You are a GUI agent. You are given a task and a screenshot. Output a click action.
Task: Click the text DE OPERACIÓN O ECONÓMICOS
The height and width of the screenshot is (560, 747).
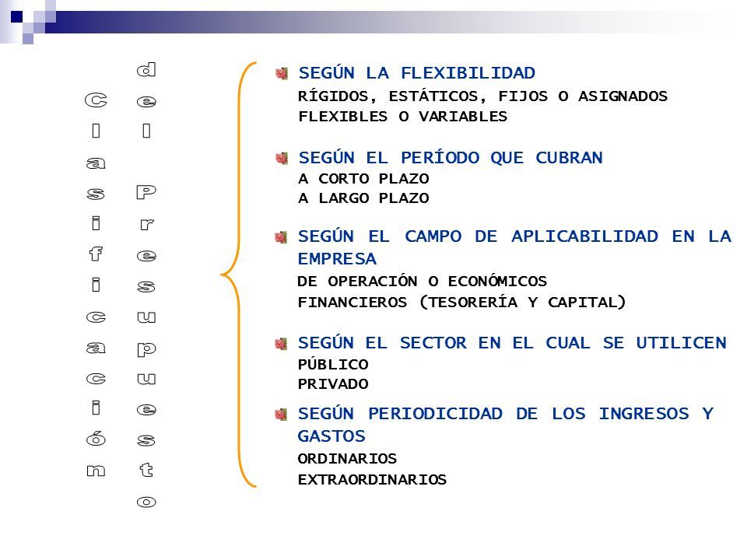(422, 281)
